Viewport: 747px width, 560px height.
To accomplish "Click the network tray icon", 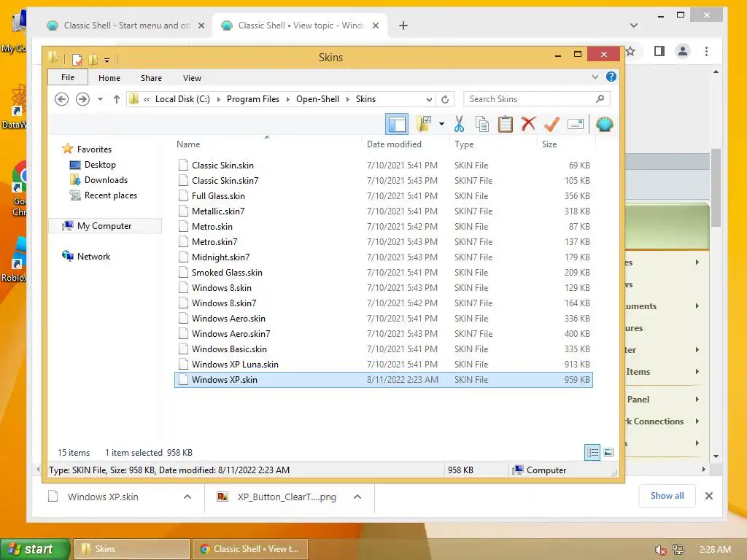I will [x=678, y=550].
